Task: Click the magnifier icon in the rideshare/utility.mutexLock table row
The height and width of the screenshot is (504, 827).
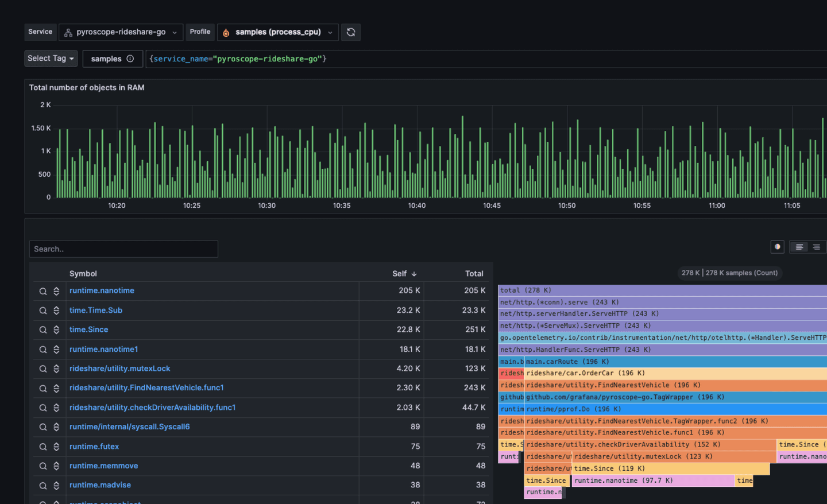Action: pyautogui.click(x=43, y=369)
